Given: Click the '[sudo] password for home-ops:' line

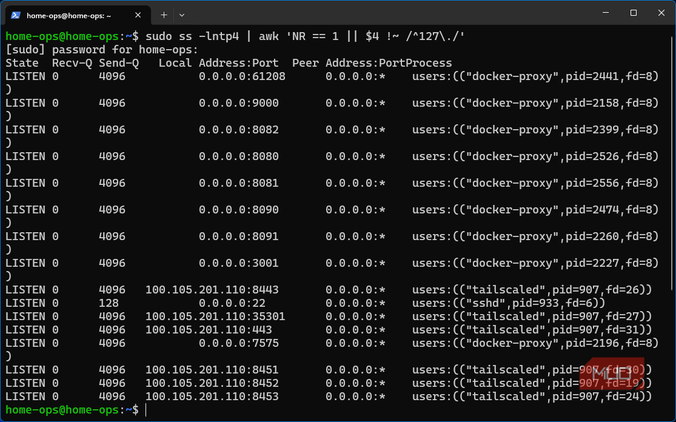Looking at the screenshot, I should [x=102, y=50].
